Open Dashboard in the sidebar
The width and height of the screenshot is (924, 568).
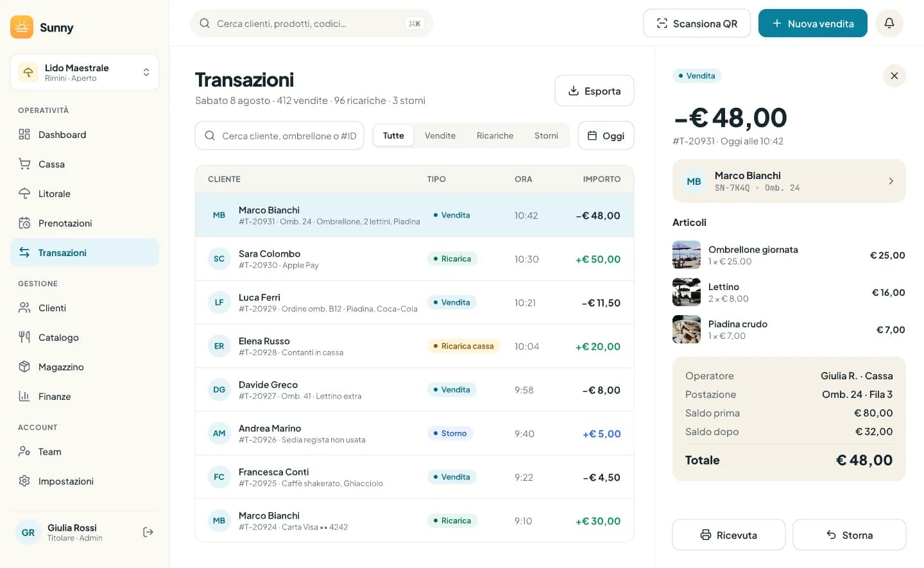click(85, 135)
